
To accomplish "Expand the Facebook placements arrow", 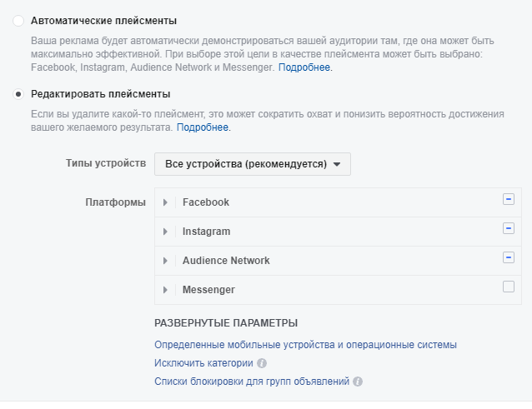I will pyautogui.click(x=165, y=202).
